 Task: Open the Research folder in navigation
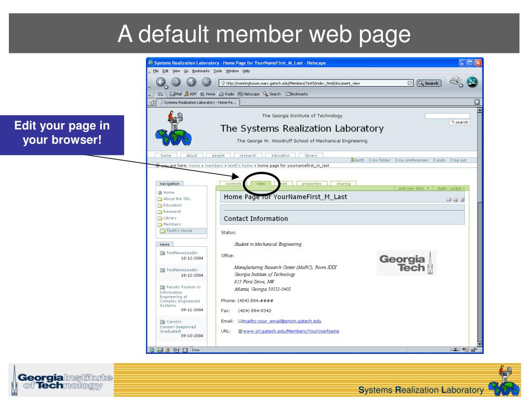[x=169, y=212]
